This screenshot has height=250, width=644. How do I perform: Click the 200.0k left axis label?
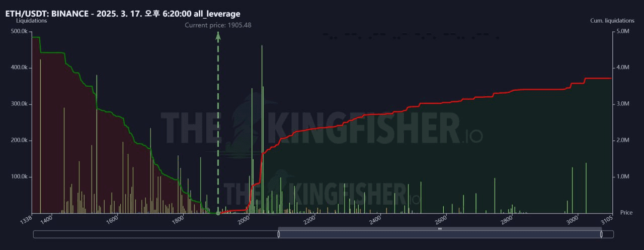tap(19, 140)
